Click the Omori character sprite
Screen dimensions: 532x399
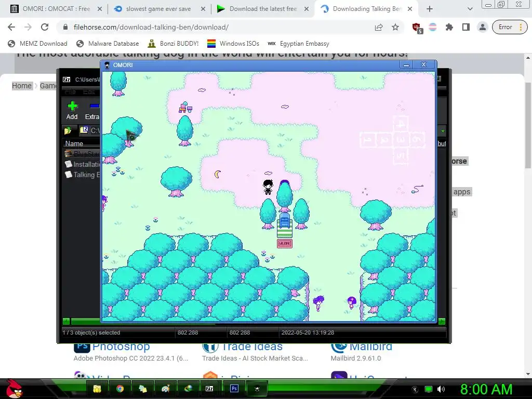tap(268, 187)
